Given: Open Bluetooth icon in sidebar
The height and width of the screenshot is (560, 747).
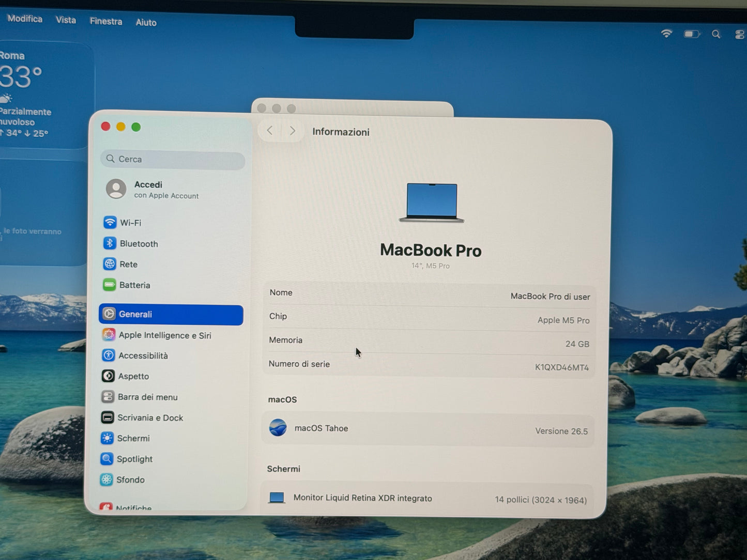Looking at the screenshot, I should [x=110, y=243].
